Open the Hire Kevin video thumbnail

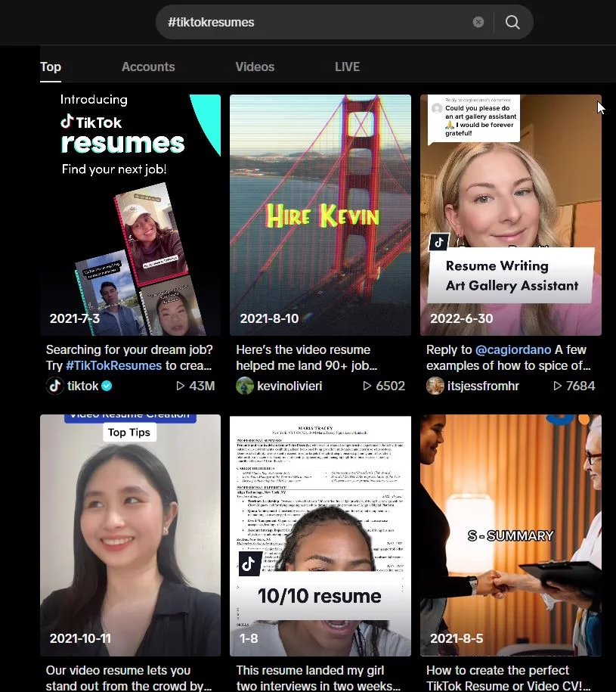(x=320, y=214)
